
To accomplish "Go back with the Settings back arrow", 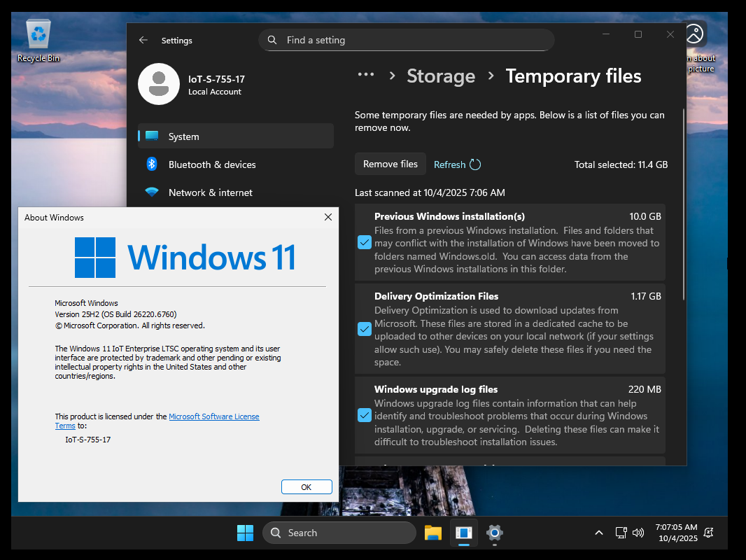I will (x=143, y=41).
